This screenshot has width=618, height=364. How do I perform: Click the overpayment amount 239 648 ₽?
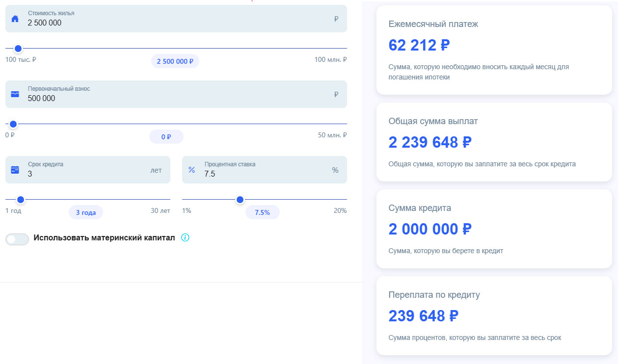tap(423, 316)
